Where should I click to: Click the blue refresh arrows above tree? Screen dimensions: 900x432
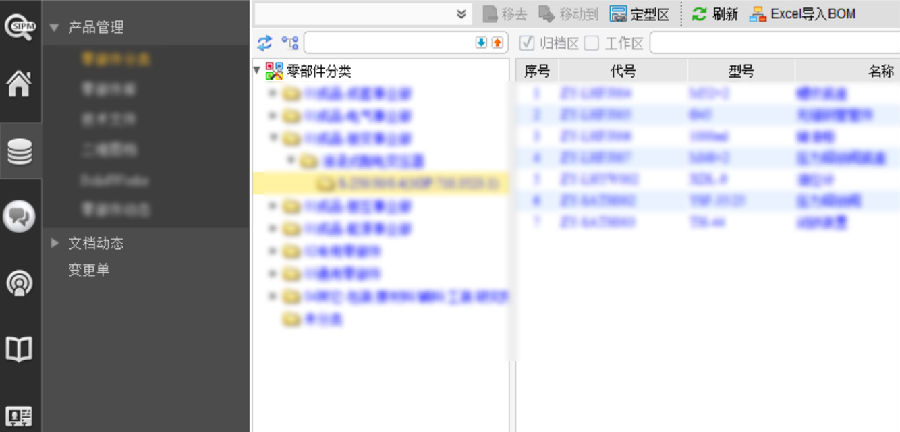(264, 42)
